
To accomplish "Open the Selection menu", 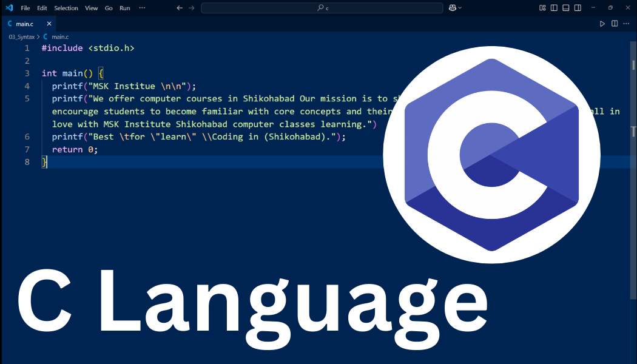I will point(66,8).
